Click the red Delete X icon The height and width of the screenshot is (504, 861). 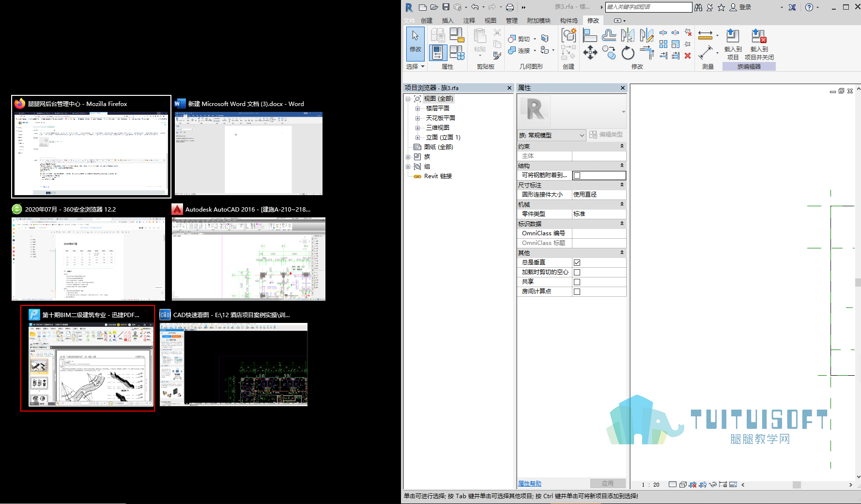[x=688, y=56]
